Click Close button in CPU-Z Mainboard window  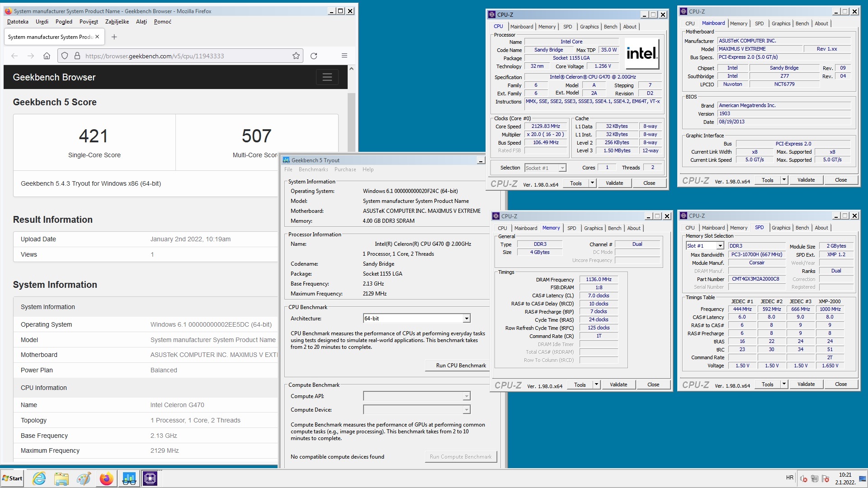coord(841,180)
